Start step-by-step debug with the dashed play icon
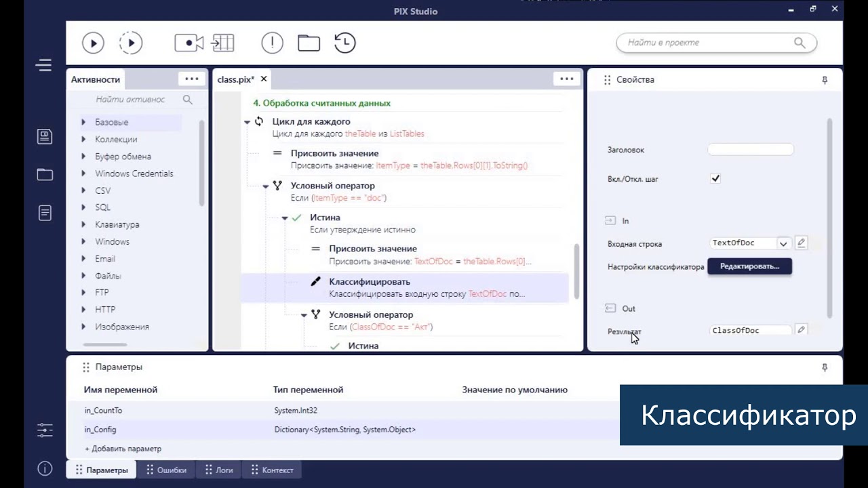 pyautogui.click(x=131, y=43)
